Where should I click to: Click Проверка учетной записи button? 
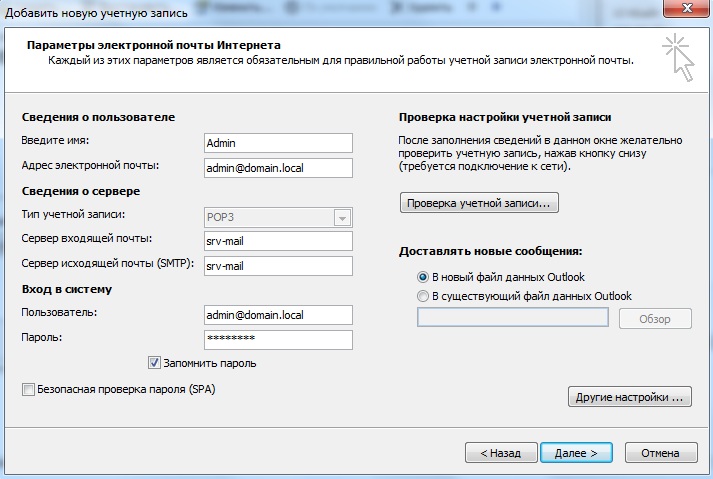(480, 203)
